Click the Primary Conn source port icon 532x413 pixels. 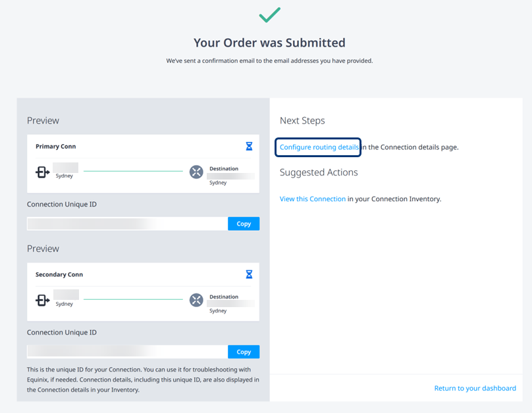(x=43, y=172)
